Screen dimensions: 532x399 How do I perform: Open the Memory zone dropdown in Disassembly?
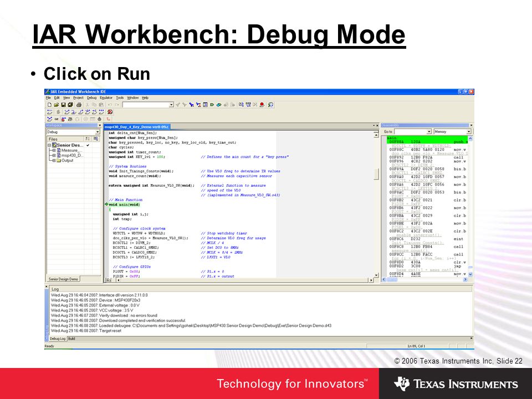tap(469, 132)
